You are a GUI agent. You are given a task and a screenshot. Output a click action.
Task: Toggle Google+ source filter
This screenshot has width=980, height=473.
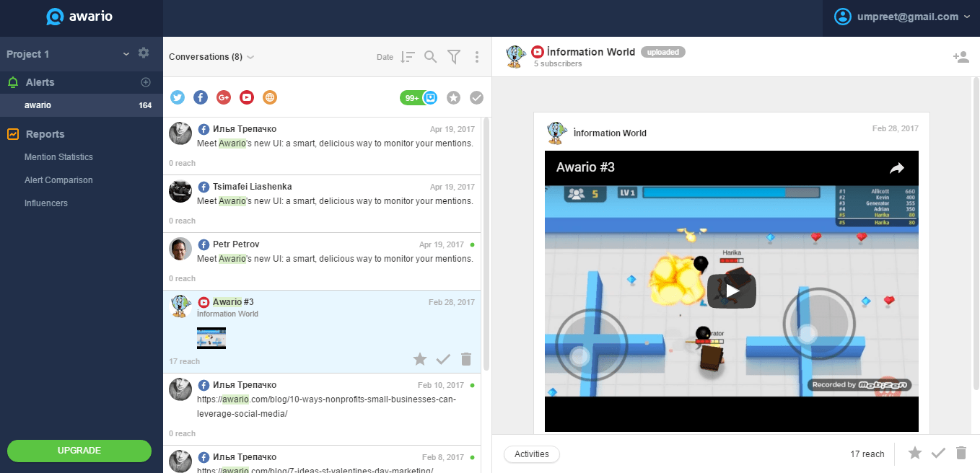[x=224, y=97]
